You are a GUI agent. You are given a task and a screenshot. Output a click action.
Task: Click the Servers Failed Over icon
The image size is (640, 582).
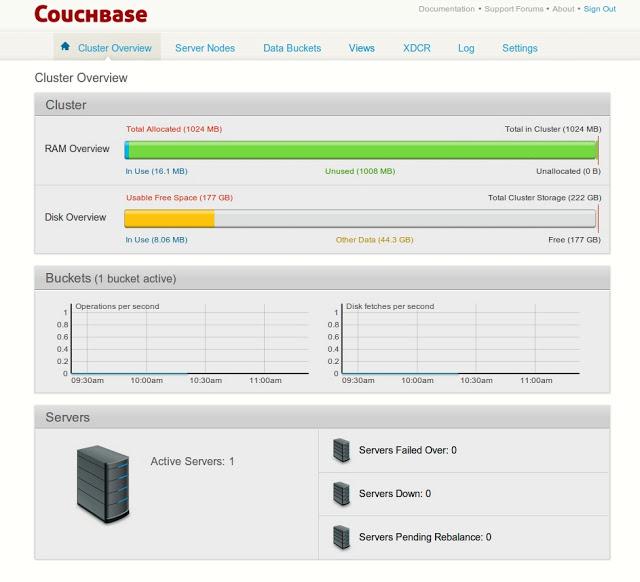[x=341, y=450]
